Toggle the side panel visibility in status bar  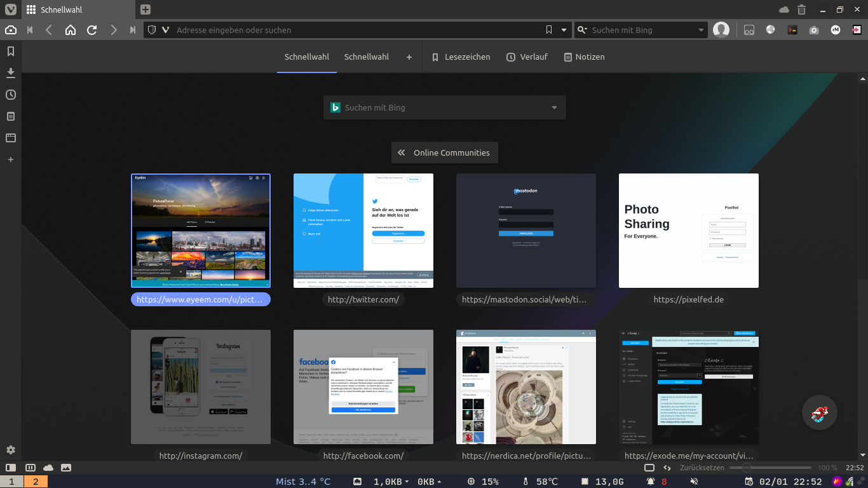click(x=11, y=468)
